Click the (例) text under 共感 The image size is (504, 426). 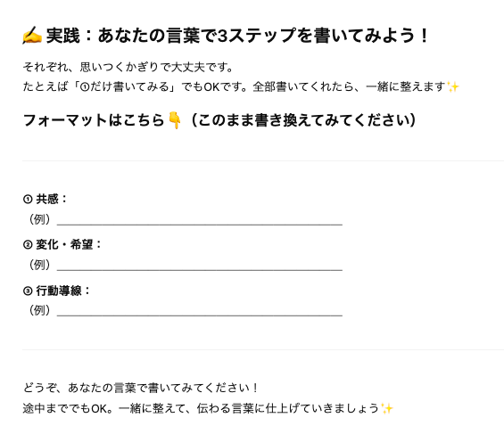tap(39, 219)
